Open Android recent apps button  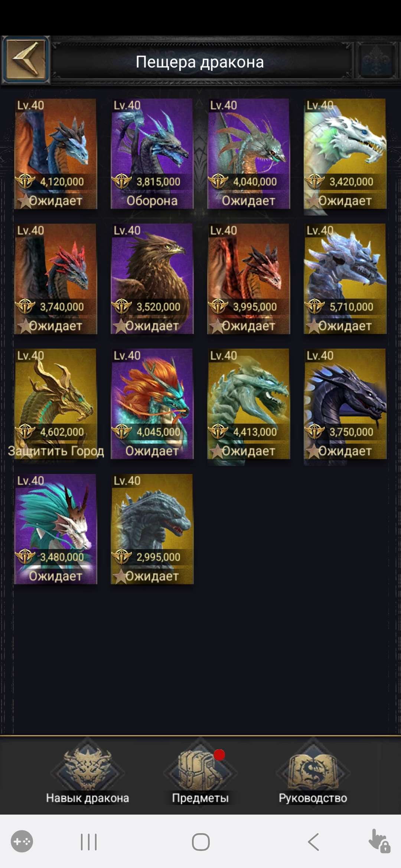pyautogui.click(x=89, y=842)
